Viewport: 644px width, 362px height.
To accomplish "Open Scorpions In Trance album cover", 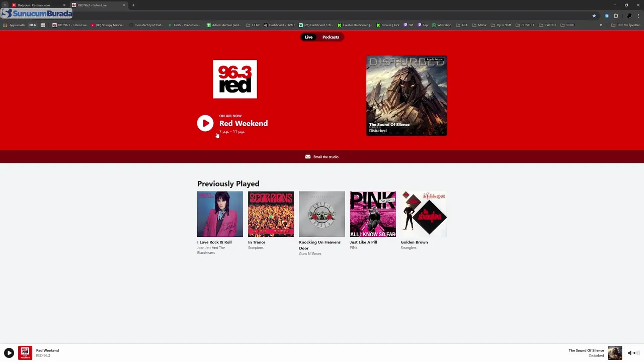I will coord(271,214).
